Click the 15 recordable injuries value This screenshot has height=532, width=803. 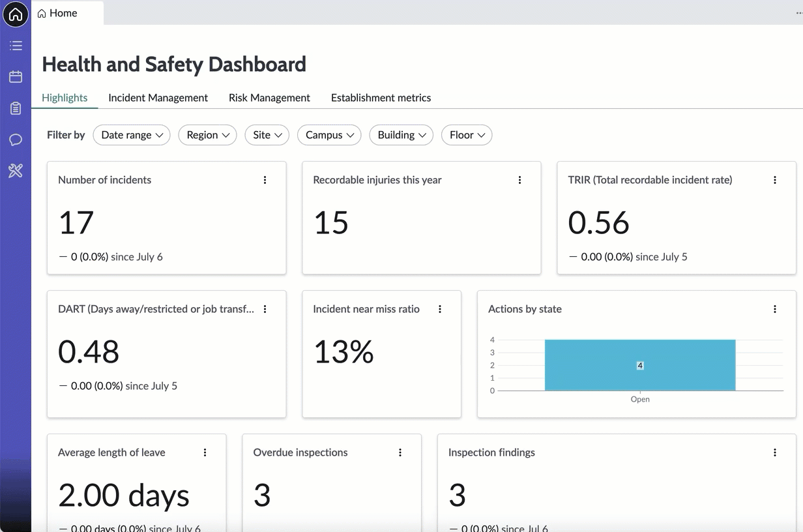tap(331, 222)
